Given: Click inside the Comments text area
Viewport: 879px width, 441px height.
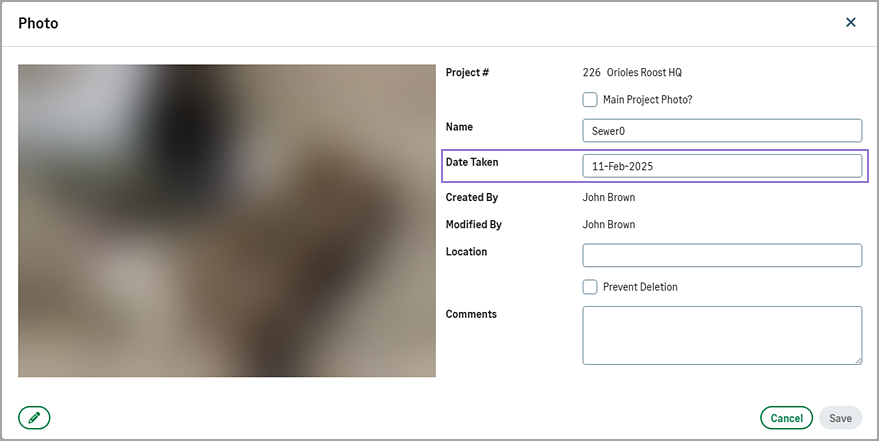Looking at the screenshot, I should [x=721, y=335].
